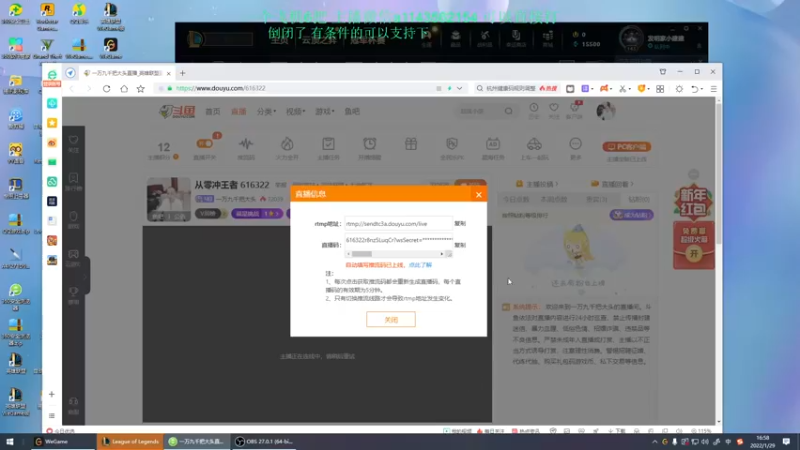Click the car 上车 icon in streamer toolbar

[534, 144]
